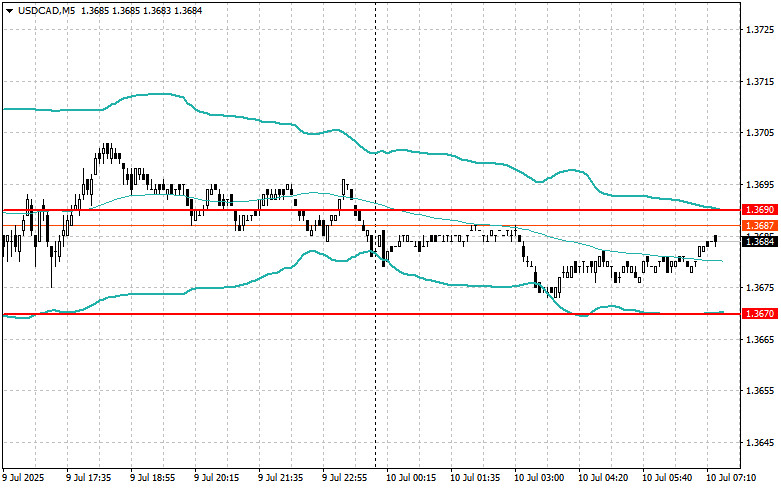Click the black 1.3684 current price label
Viewport: 781px width, 489px height.
pyautogui.click(x=760, y=242)
